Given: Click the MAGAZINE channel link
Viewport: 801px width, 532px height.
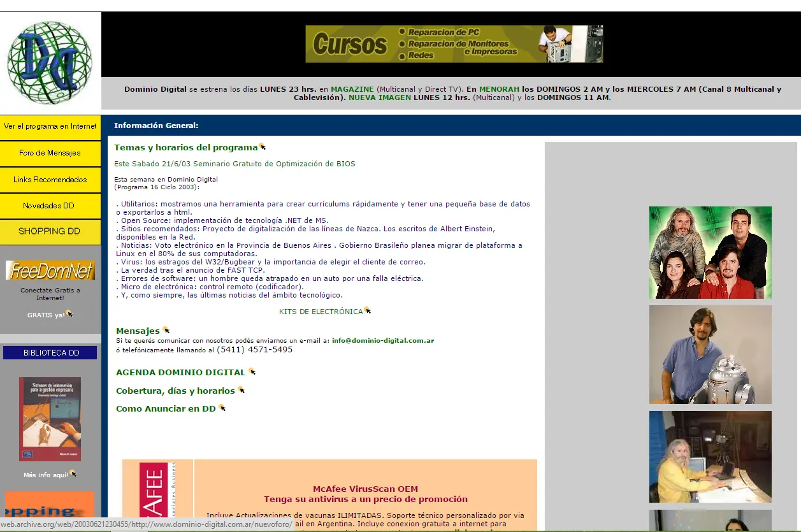Looking at the screenshot, I should pyautogui.click(x=352, y=89).
